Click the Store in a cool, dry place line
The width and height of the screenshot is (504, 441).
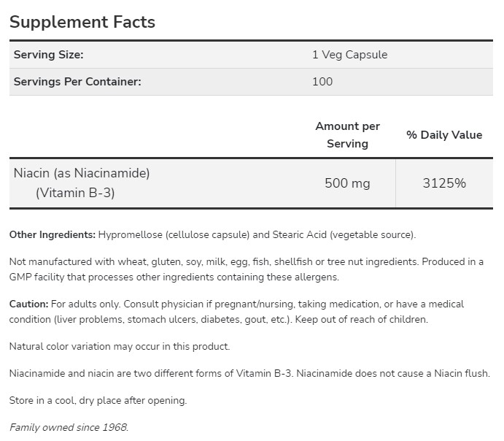pyautogui.click(x=98, y=400)
